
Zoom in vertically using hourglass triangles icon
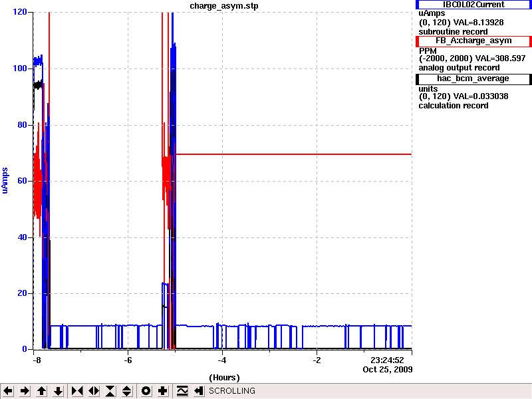coord(110,391)
